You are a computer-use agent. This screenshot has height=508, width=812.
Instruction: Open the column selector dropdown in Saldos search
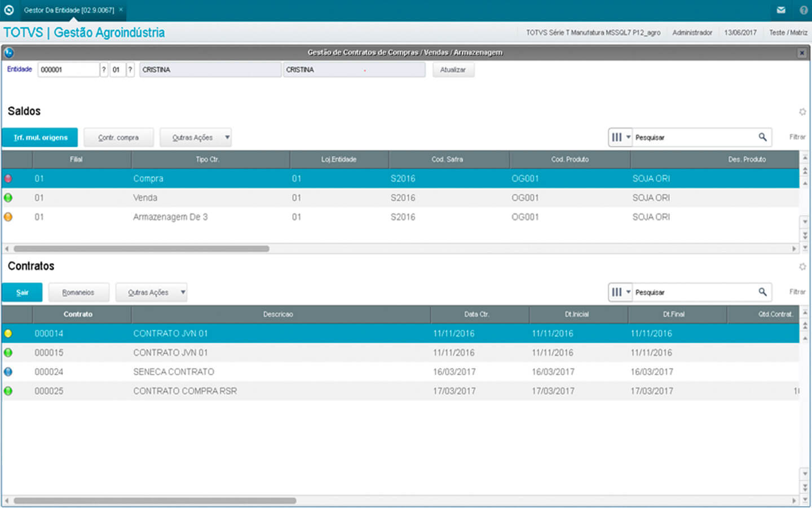621,137
